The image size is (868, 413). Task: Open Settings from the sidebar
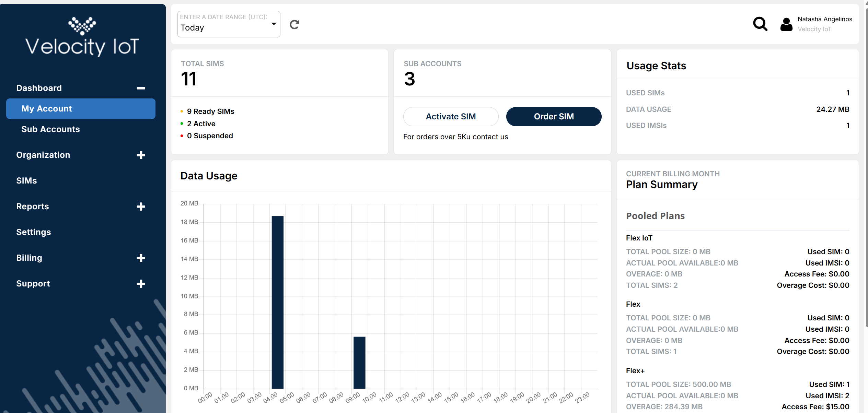[x=34, y=232]
